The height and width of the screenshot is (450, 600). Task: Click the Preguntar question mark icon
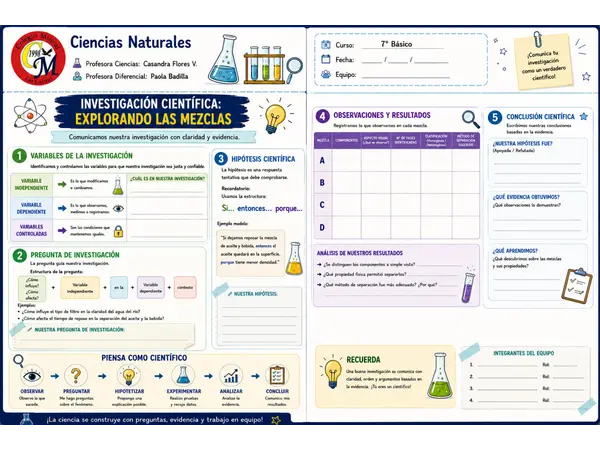point(76,376)
